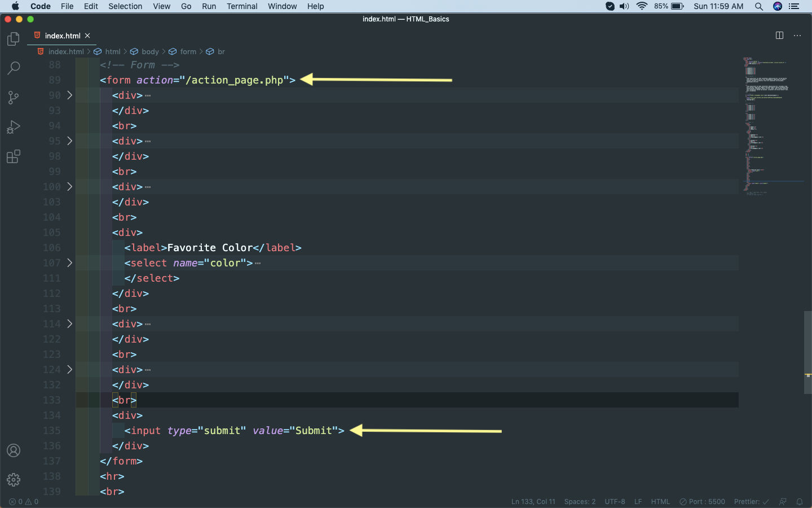Screen dimensions: 812x508
Task: Open the Help menu
Action: [315, 6]
